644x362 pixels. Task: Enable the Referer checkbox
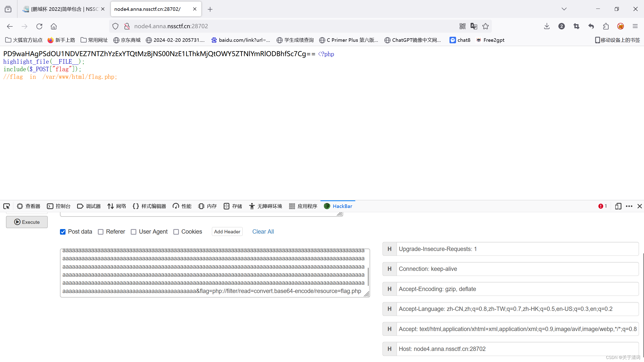tap(101, 232)
